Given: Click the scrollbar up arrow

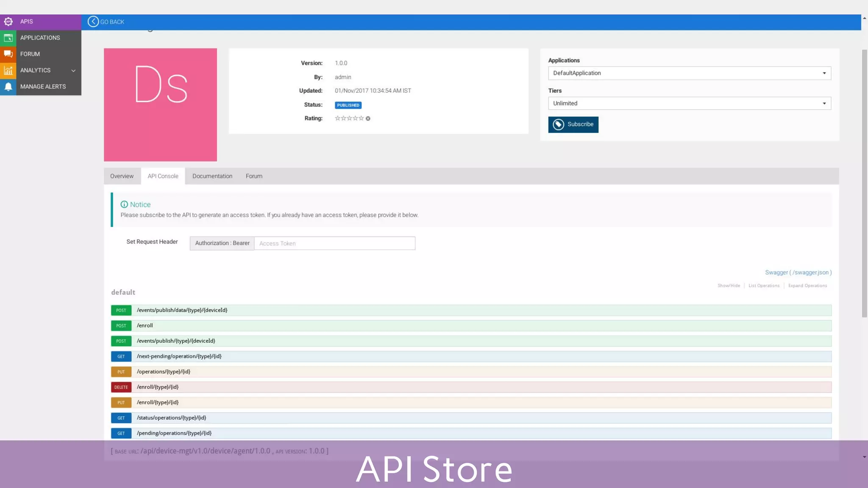Looking at the screenshot, I should pos(864,18).
